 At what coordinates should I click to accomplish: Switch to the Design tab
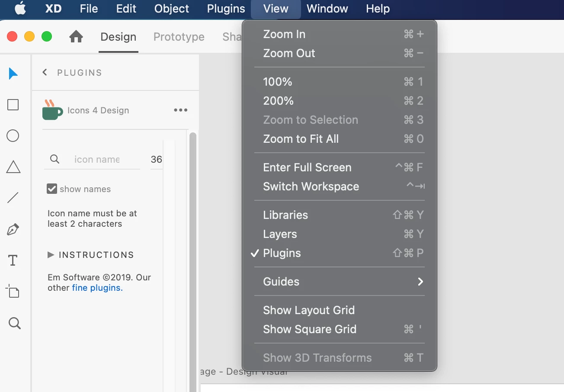(119, 37)
